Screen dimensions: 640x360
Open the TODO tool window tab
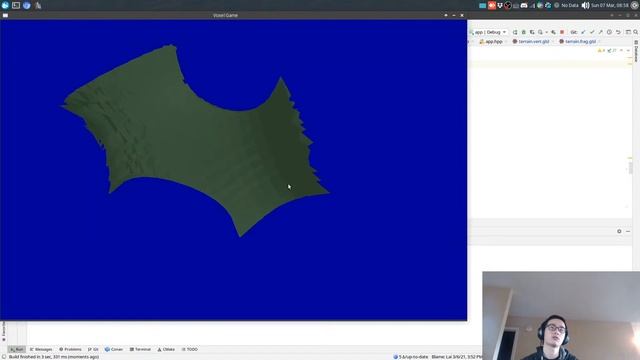click(190, 349)
